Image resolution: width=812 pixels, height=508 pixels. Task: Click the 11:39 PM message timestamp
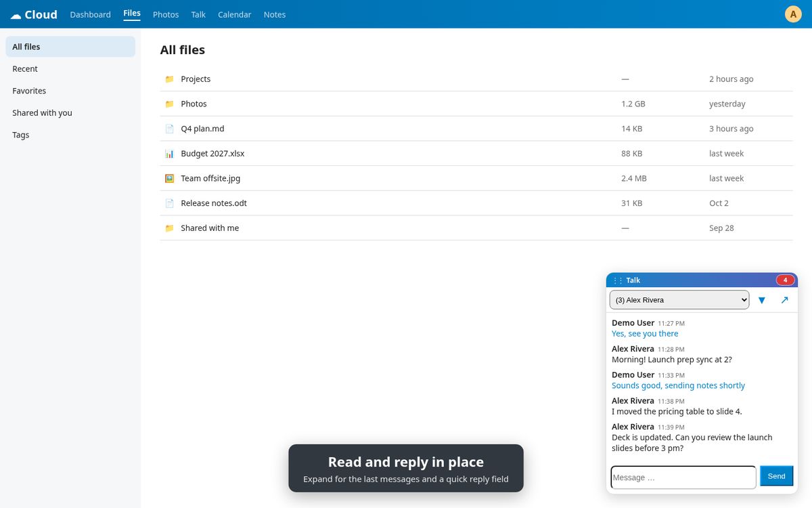click(671, 427)
